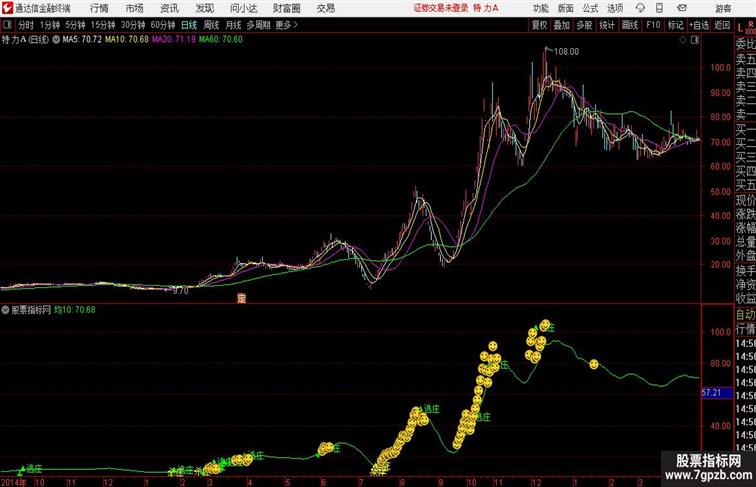Switch to the 30分钟 period tab
This screenshot has height=487, width=756.
[x=133, y=25]
